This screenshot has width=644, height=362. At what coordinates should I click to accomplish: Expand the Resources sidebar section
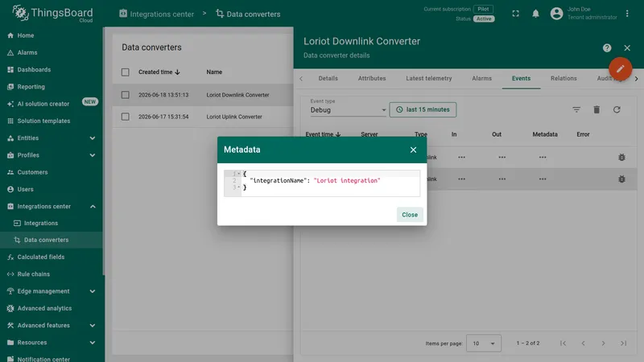click(52, 343)
